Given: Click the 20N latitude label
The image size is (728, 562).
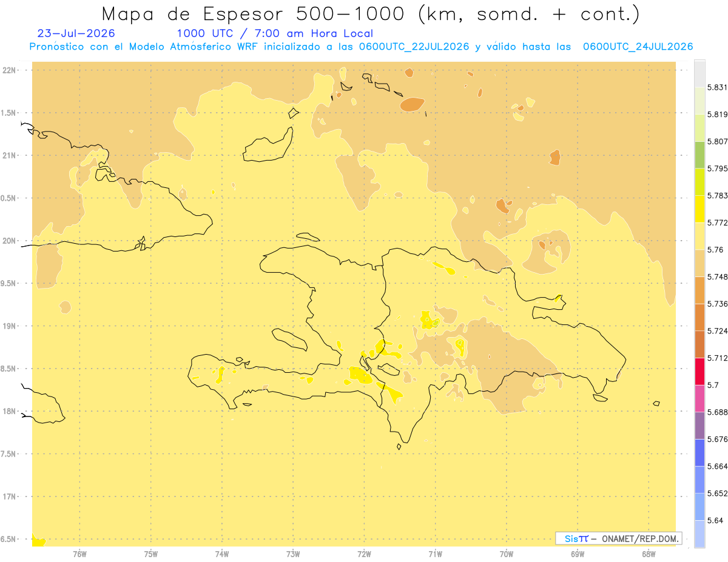Looking at the screenshot, I should pos(9,241).
